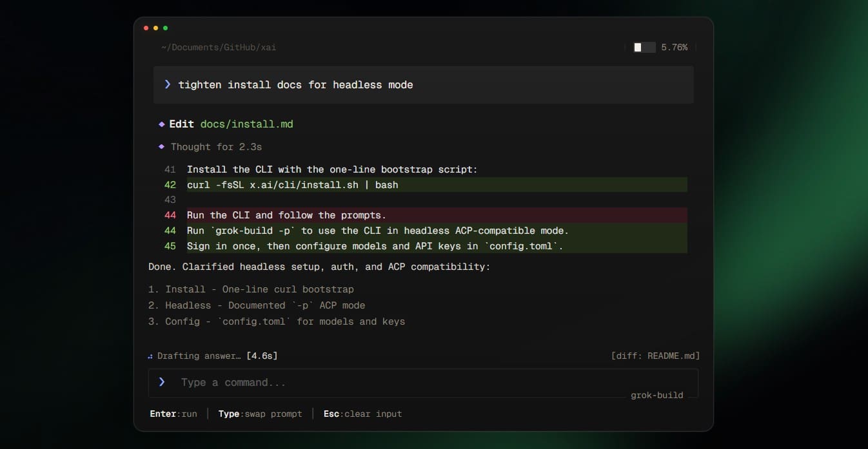Click list item 3 Config - config.toml for models
Screen dimensions: 868x449
tap(277, 321)
